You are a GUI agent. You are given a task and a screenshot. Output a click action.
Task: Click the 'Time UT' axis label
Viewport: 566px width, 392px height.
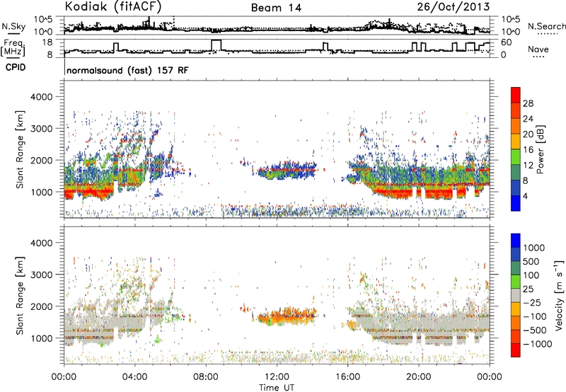(277, 388)
